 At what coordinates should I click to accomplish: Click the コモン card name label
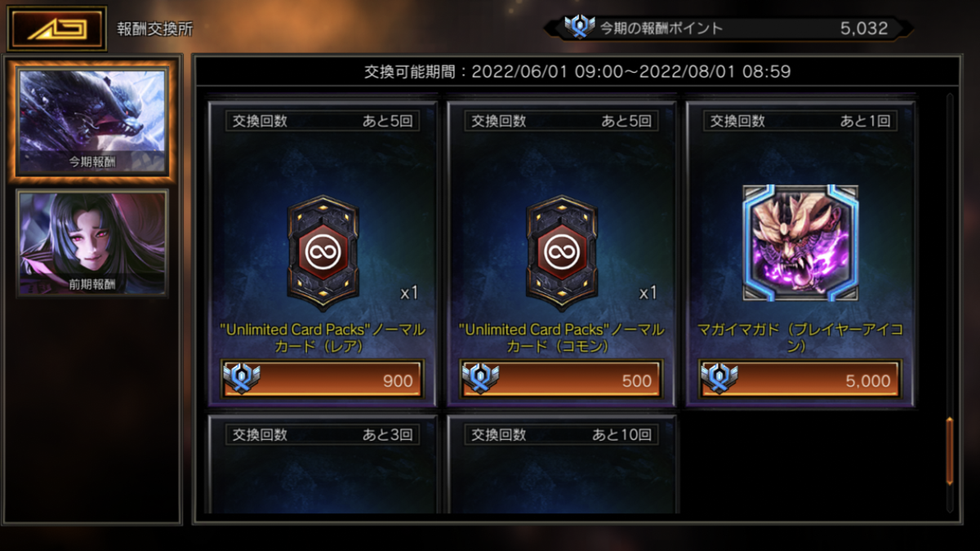click(562, 338)
